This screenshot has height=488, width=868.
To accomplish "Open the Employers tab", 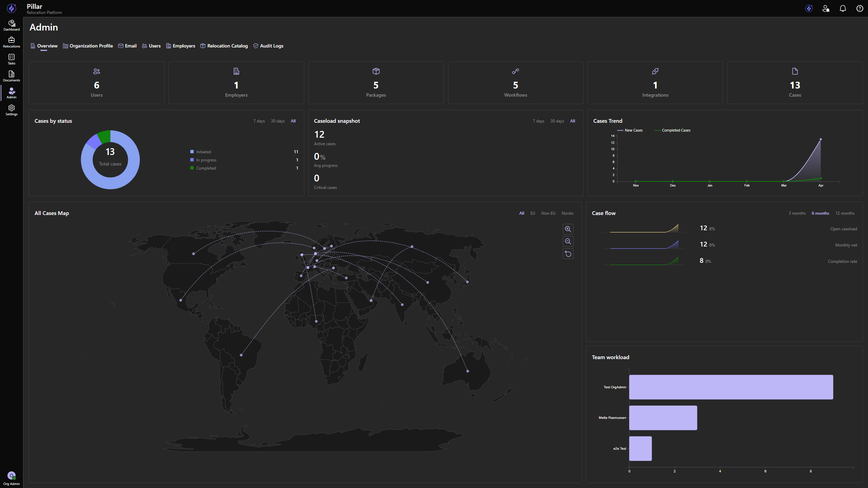I will [x=181, y=46].
